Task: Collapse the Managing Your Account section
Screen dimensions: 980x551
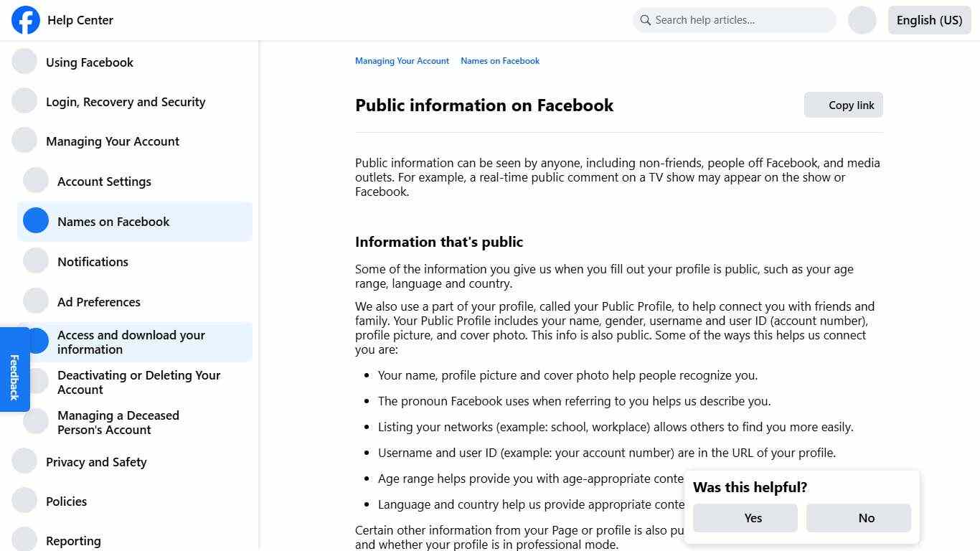Action: pos(113,141)
